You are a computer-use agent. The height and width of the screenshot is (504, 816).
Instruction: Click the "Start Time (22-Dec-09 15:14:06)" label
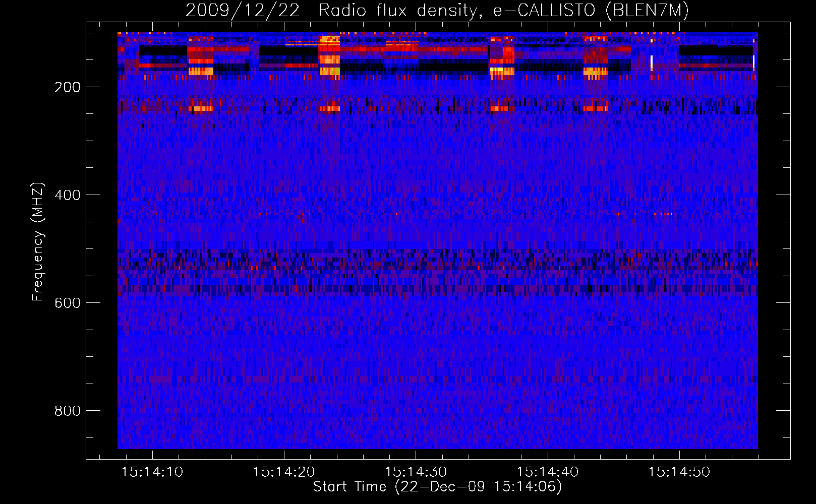tap(437, 487)
